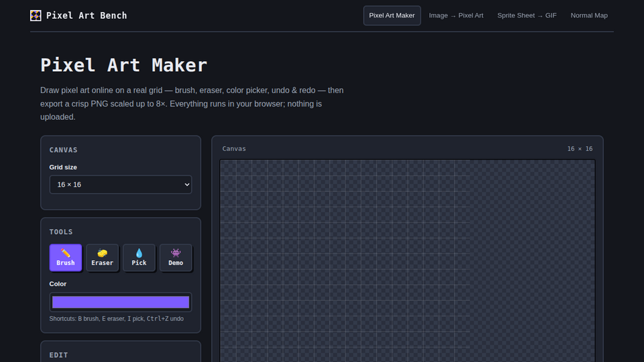Screen dimensions: 644x362
Task: Click the TOOLS section header
Action: [x=61, y=232]
